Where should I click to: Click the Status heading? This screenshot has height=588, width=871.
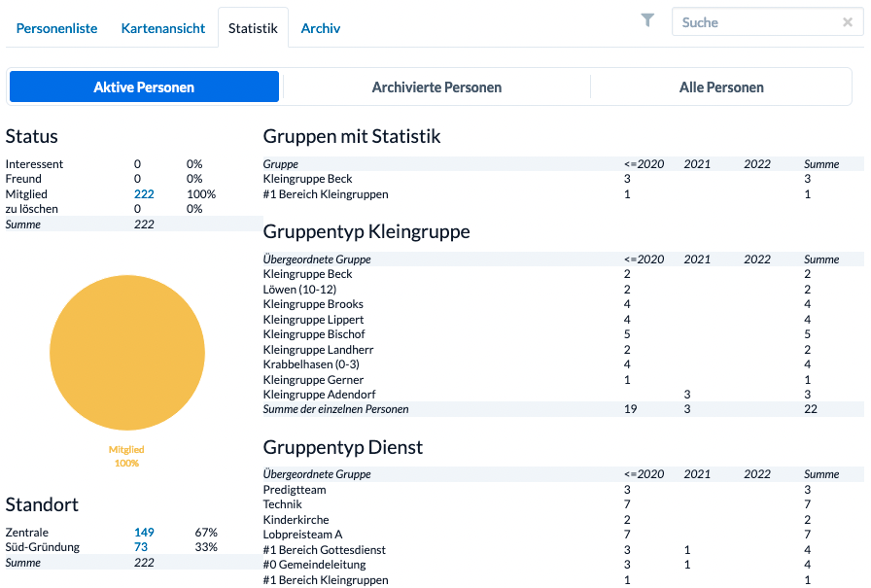(x=32, y=137)
